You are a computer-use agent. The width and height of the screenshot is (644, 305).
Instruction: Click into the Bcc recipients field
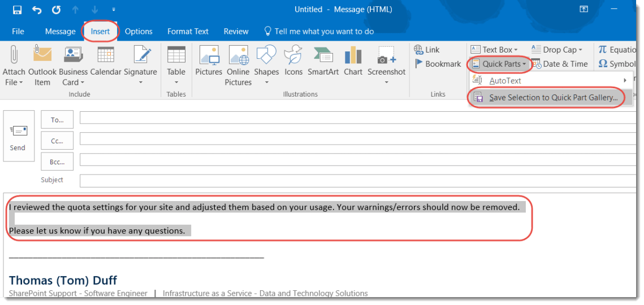tap(358, 160)
